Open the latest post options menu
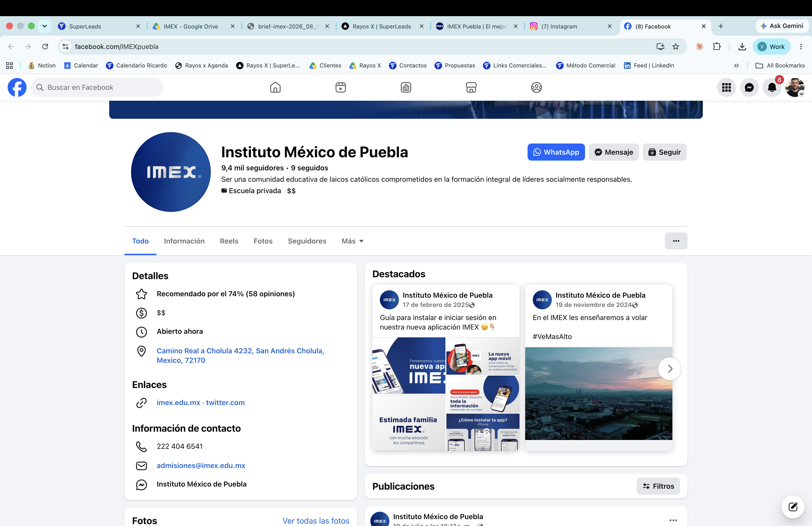This screenshot has height=526, width=812. [673, 520]
